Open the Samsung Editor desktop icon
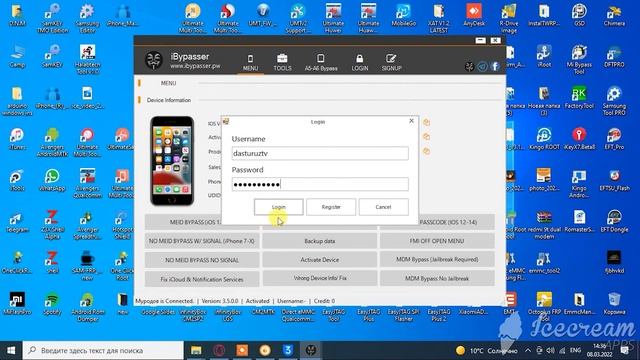640x360 pixels. pyautogui.click(x=87, y=19)
